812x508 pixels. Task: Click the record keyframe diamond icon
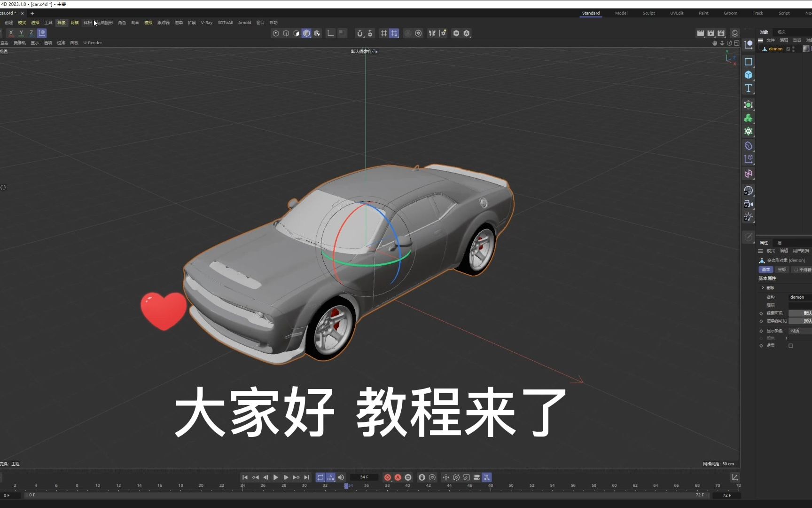click(x=388, y=477)
